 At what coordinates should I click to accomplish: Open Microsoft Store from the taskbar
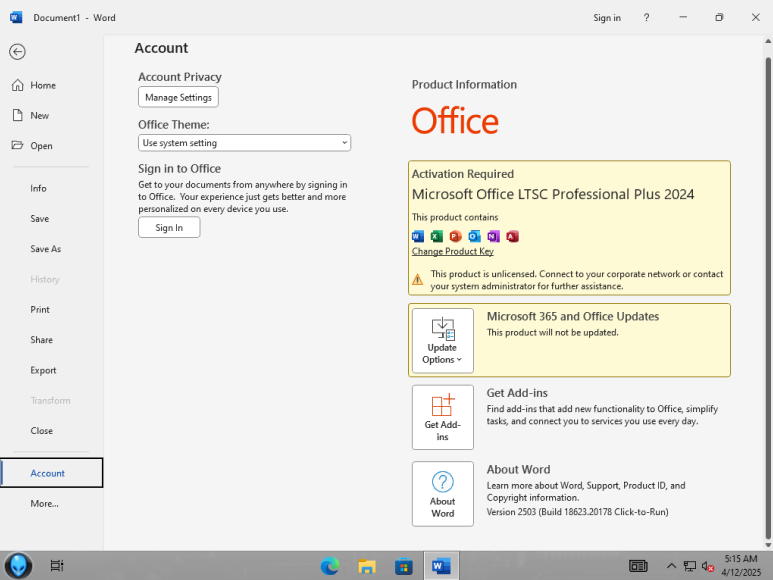tap(404, 566)
